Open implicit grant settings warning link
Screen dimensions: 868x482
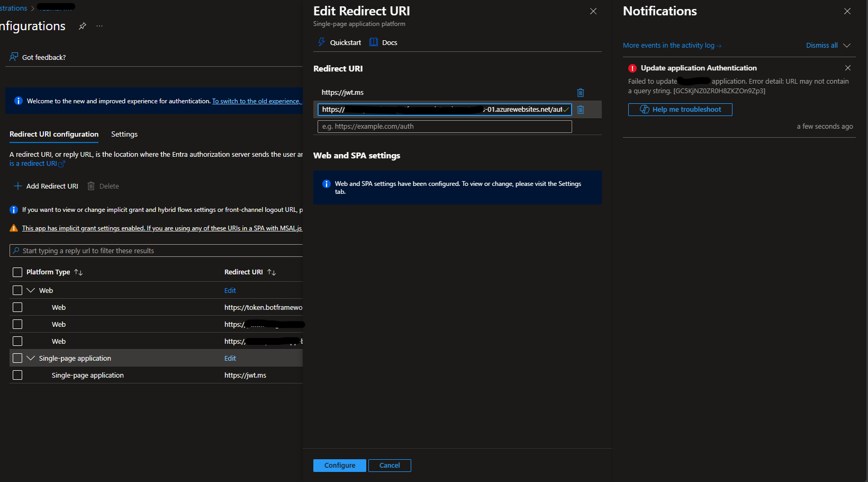162,228
